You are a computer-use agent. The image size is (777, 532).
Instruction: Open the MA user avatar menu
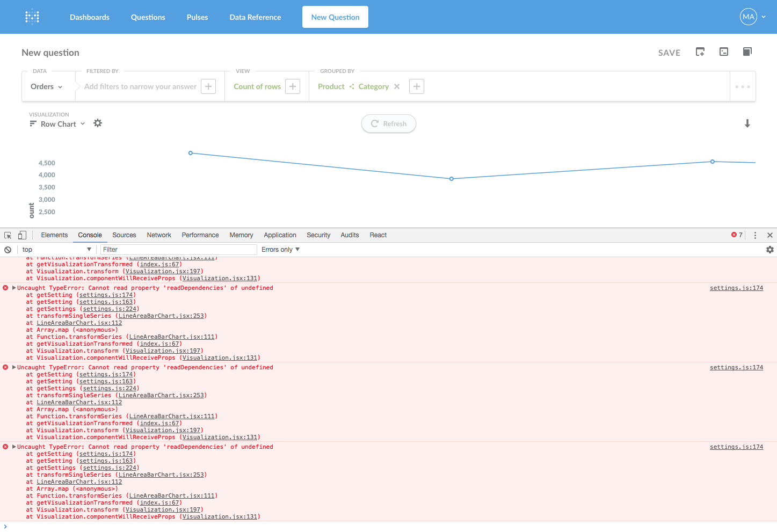tap(749, 17)
